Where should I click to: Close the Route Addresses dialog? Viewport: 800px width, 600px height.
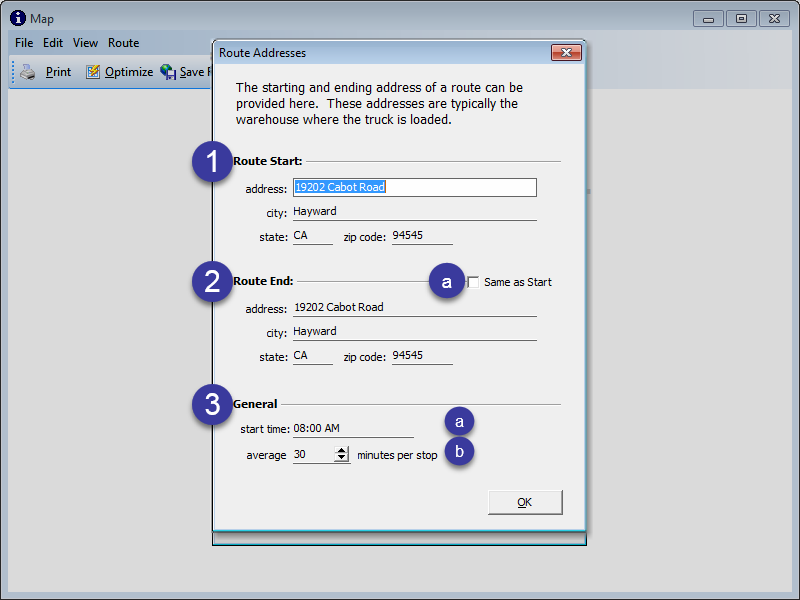pyautogui.click(x=566, y=53)
